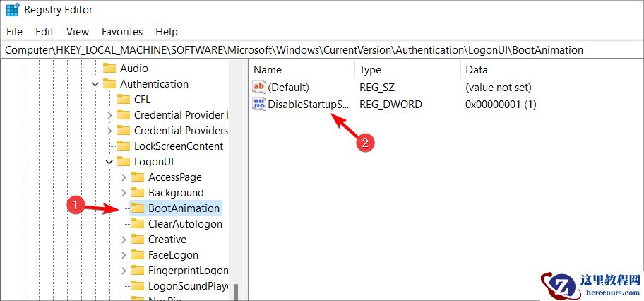This screenshot has height=301, width=644.
Task: Select the LockScreenContent key label
Action: click(179, 146)
